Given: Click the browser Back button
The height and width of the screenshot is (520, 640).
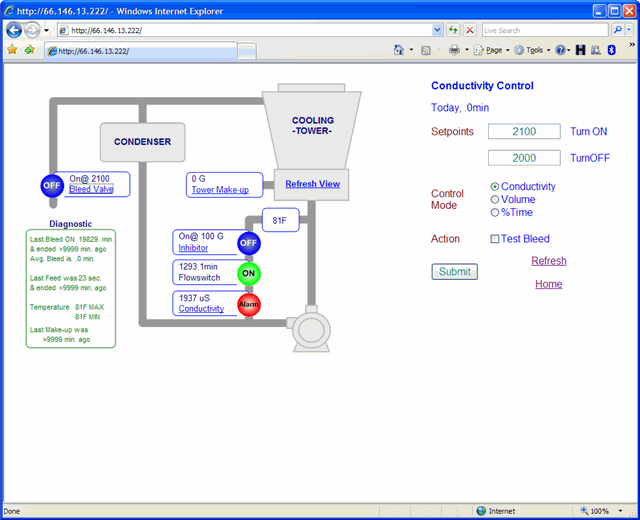Looking at the screenshot, I should point(14,30).
